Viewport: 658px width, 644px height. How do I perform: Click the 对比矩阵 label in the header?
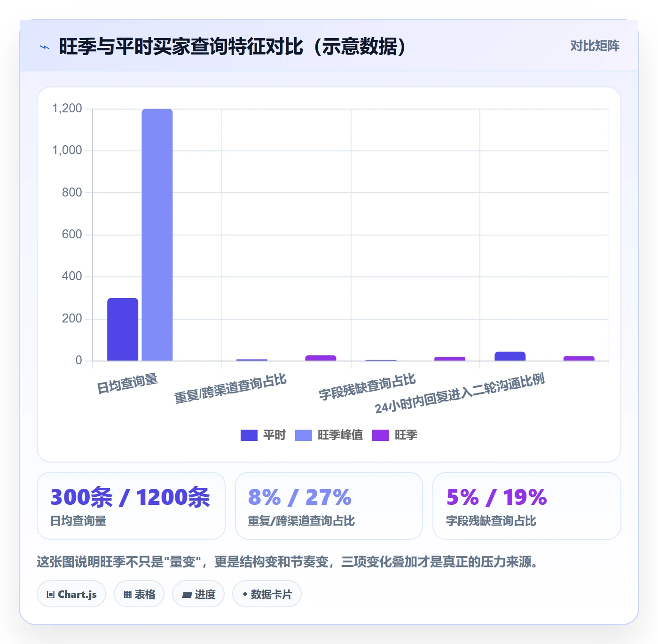pyautogui.click(x=595, y=46)
